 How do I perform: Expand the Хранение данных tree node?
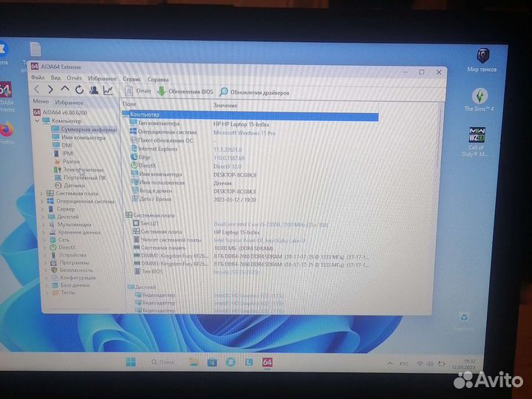click(44, 233)
